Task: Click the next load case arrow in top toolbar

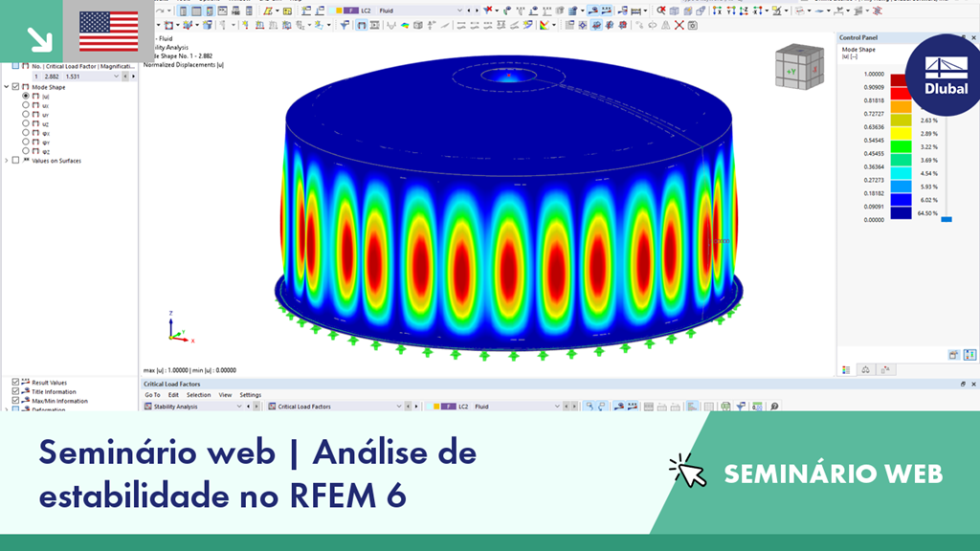Action: [x=477, y=11]
